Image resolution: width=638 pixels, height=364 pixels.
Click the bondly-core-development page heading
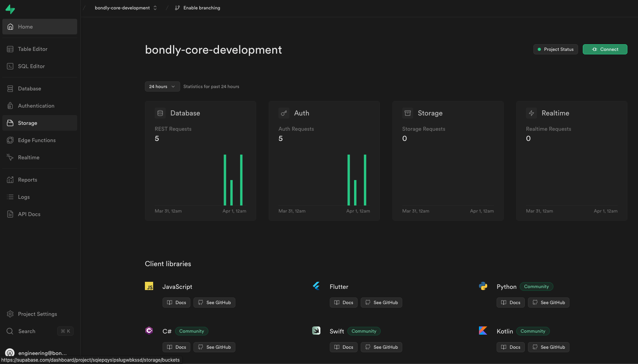click(213, 50)
